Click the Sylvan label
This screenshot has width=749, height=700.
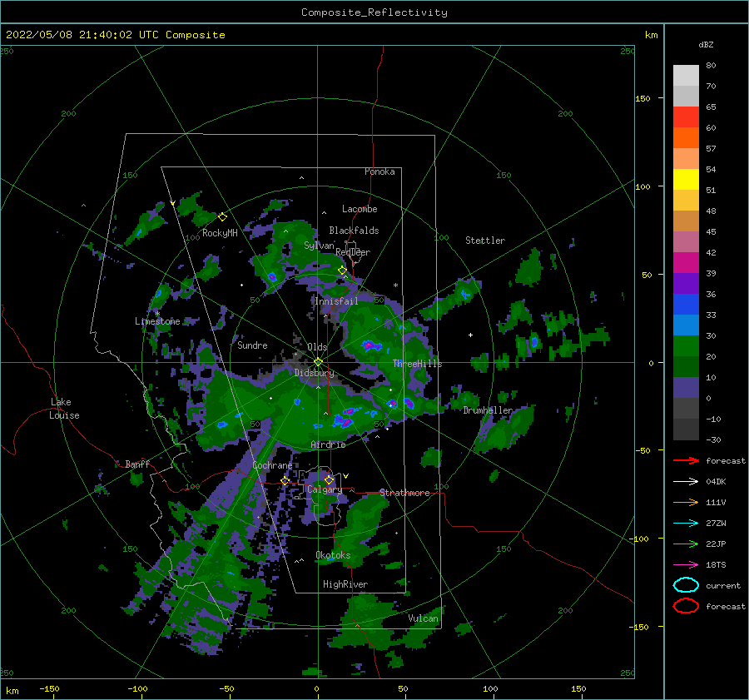click(x=319, y=246)
